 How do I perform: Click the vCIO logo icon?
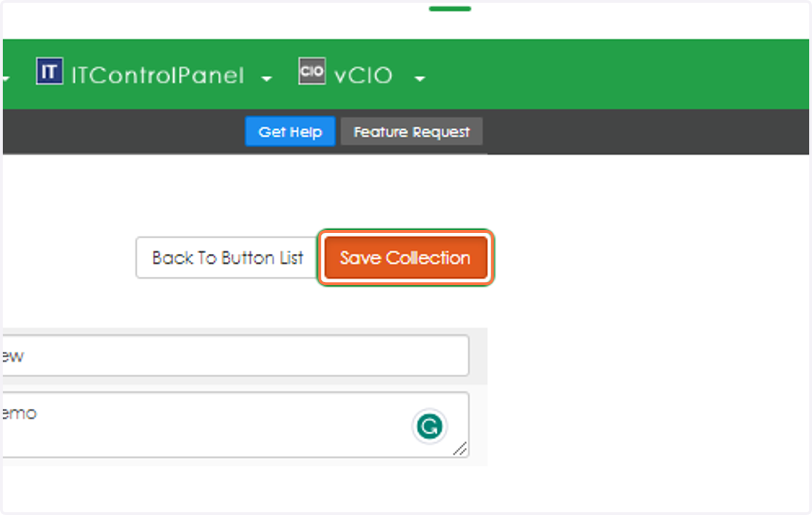(312, 72)
